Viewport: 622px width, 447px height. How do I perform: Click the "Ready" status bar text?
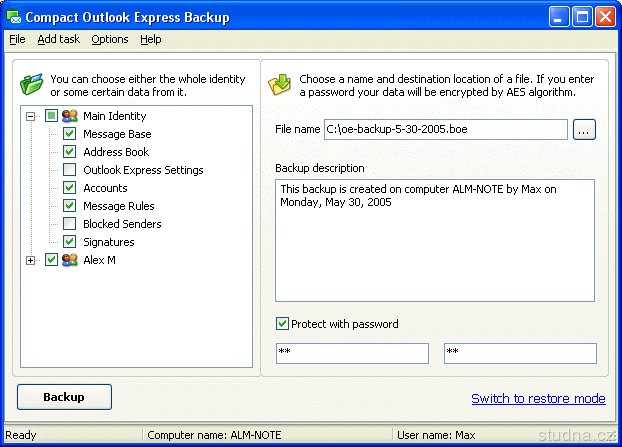point(21,435)
